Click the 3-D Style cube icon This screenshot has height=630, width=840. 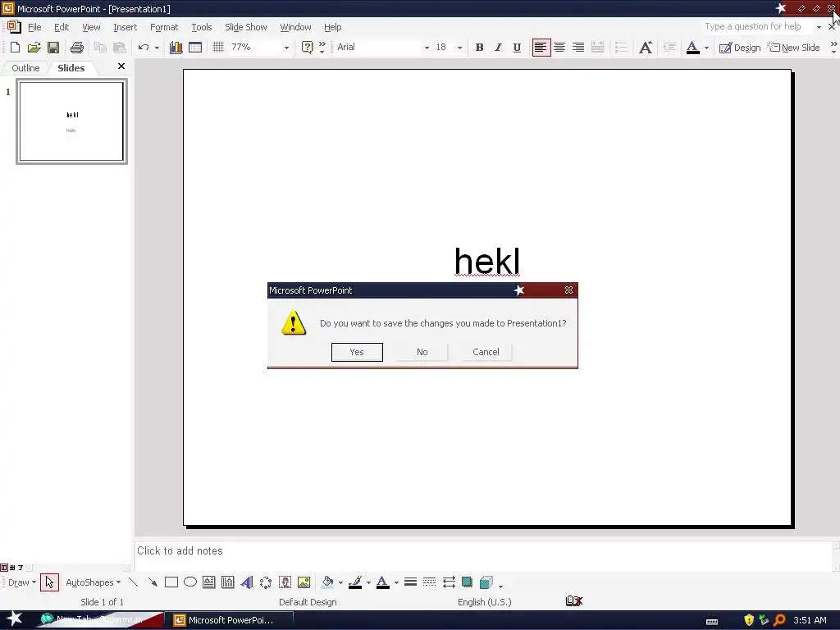[486, 582]
